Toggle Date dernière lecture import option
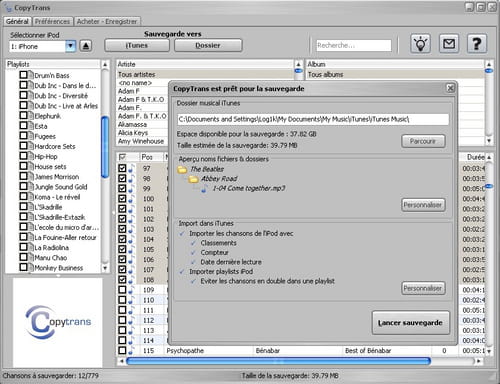Image resolution: width=500 pixels, height=384 pixels. click(193, 262)
